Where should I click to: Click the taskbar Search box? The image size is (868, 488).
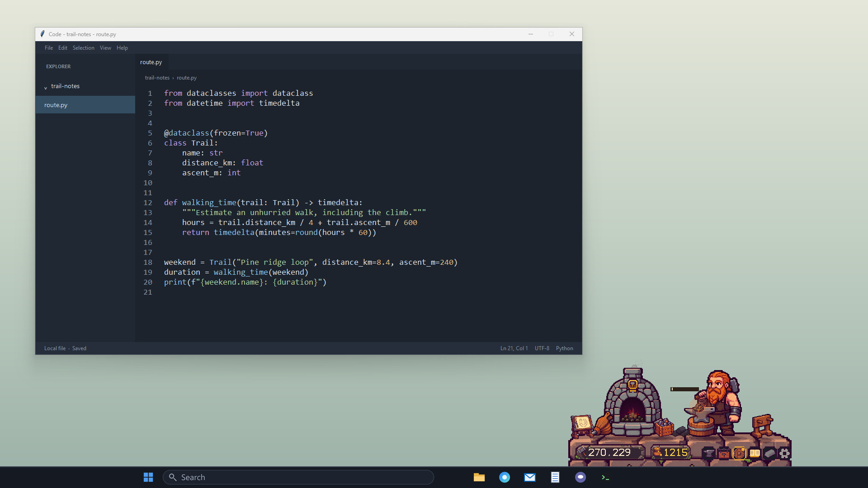pos(298,477)
